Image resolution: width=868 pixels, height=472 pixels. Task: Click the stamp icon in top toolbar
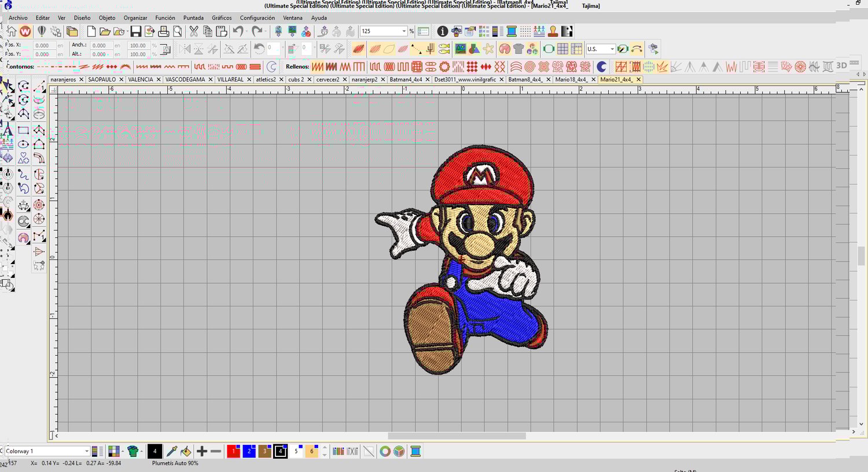(553, 31)
